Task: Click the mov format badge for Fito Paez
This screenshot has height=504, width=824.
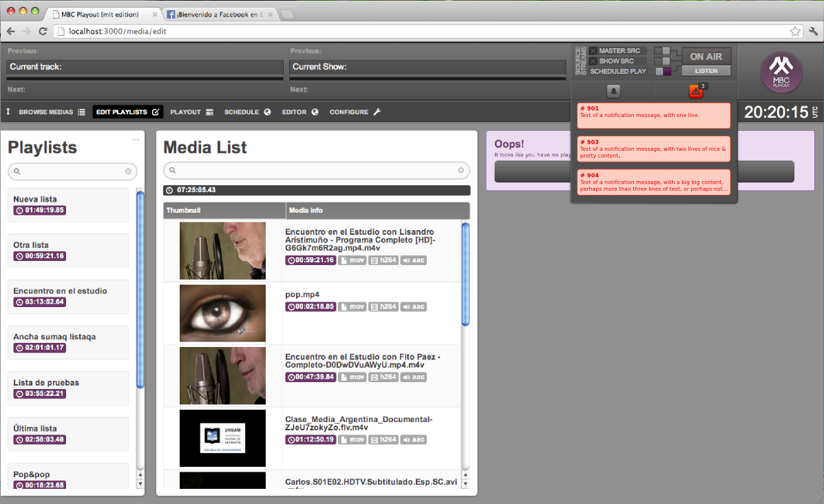Action: pyautogui.click(x=352, y=377)
